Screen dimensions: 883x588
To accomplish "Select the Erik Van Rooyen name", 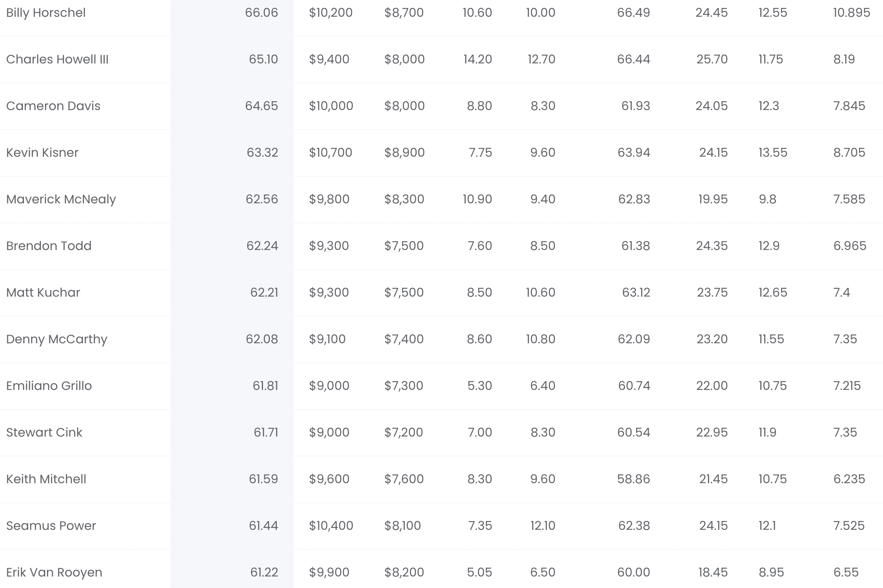I will [54, 572].
